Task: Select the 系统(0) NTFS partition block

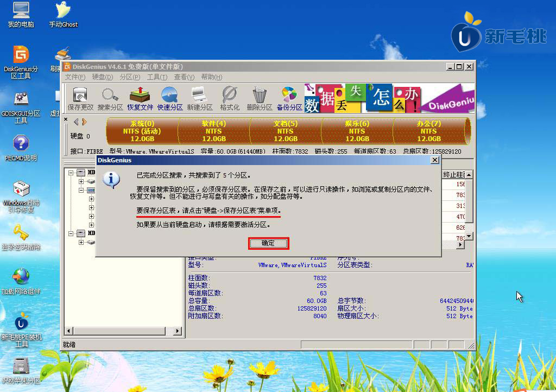Action: pyautogui.click(x=142, y=131)
